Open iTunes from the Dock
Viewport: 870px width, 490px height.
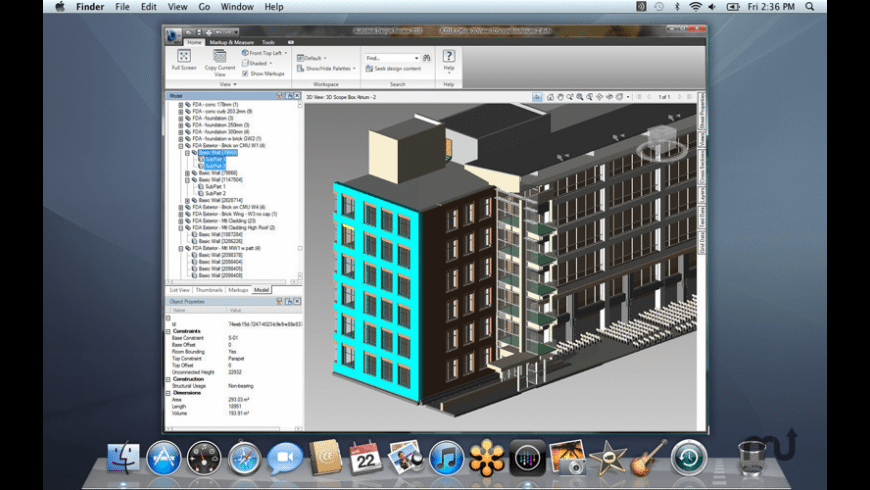coord(446,458)
